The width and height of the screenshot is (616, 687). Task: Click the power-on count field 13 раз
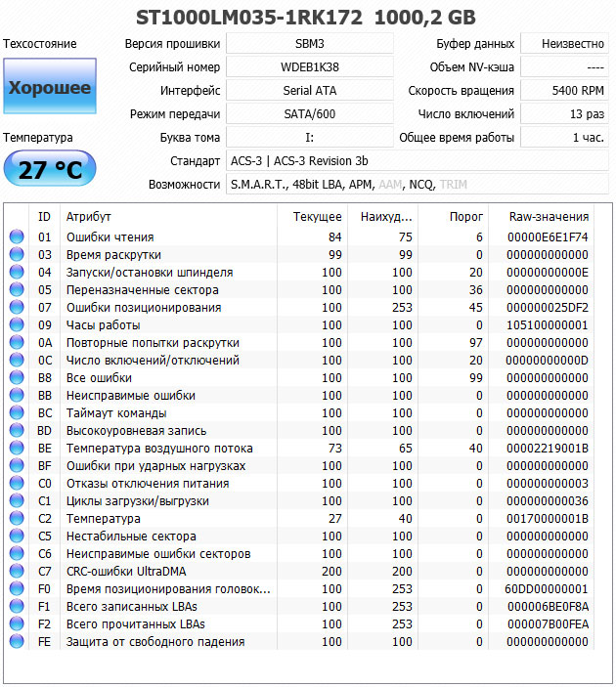[565, 114]
